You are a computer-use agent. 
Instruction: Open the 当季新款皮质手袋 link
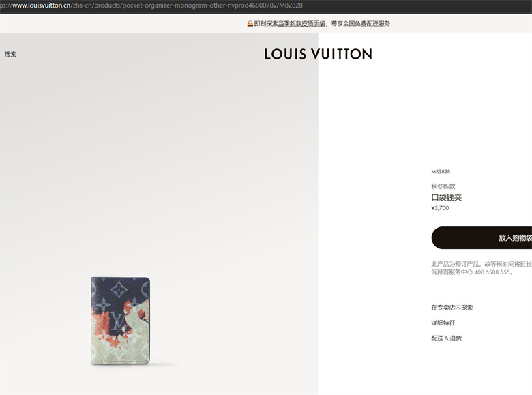coord(301,23)
